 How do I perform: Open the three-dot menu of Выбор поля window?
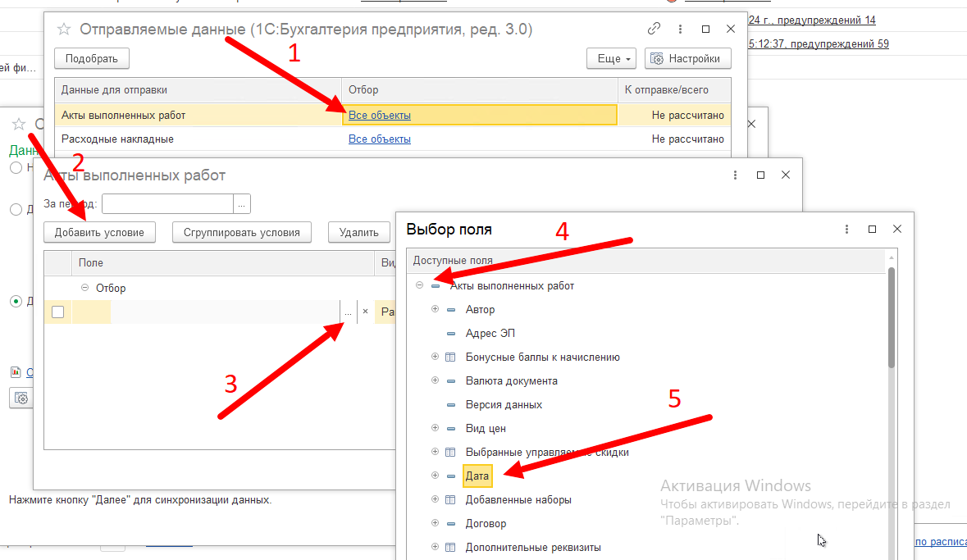(x=846, y=230)
